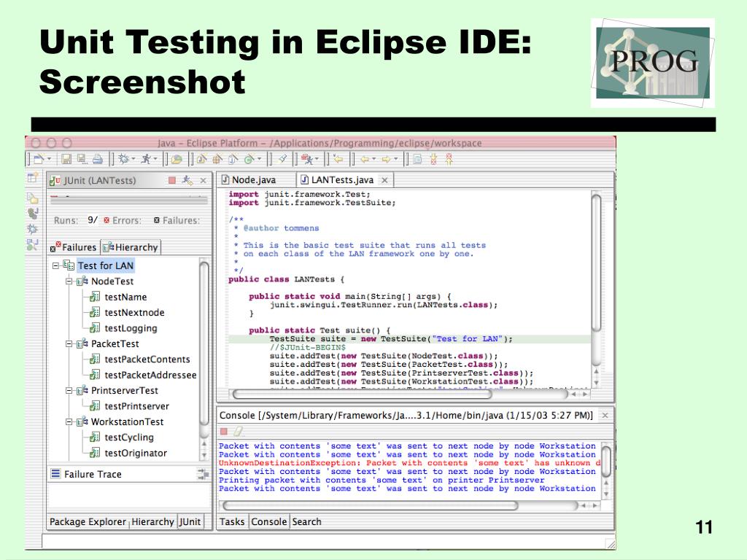This screenshot has width=747, height=560.
Task: Collapse the Test for LAN tree node
Action: click(55, 265)
